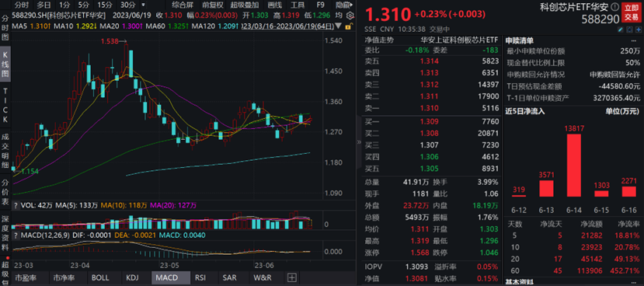Open the 工具 tools menu
This screenshot has height=286, width=644.
pos(298,5)
